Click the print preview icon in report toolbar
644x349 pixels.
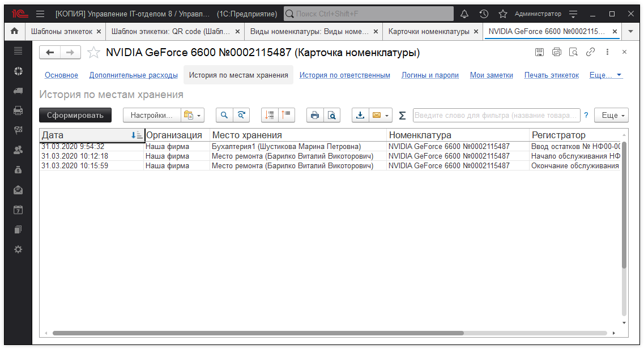click(x=331, y=115)
